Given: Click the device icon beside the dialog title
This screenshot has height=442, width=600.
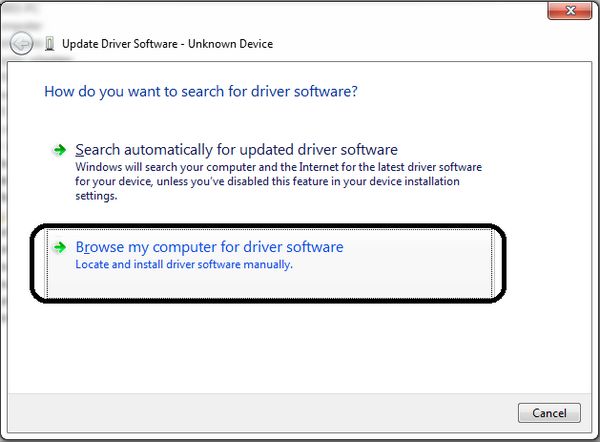Looking at the screenshot, I should click(x=49, y=44).
